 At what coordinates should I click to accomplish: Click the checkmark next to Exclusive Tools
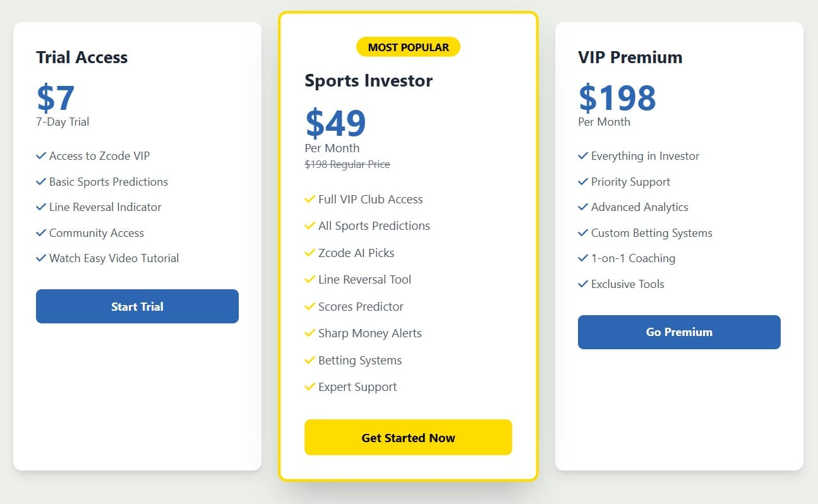click(583, 284)
